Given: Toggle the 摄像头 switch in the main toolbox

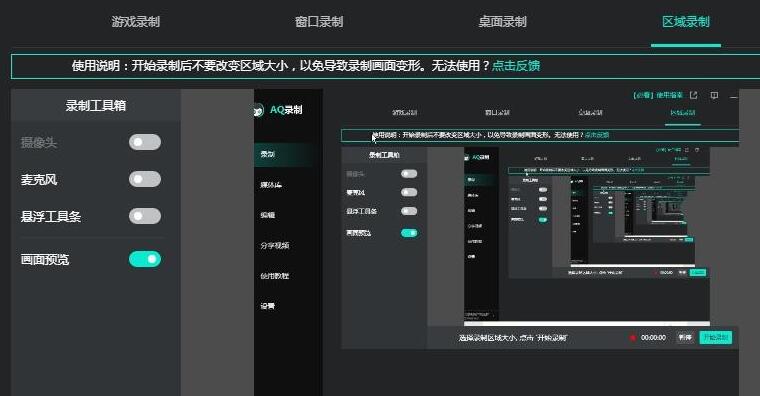Looking at the screenshot, I should [145, 142].
